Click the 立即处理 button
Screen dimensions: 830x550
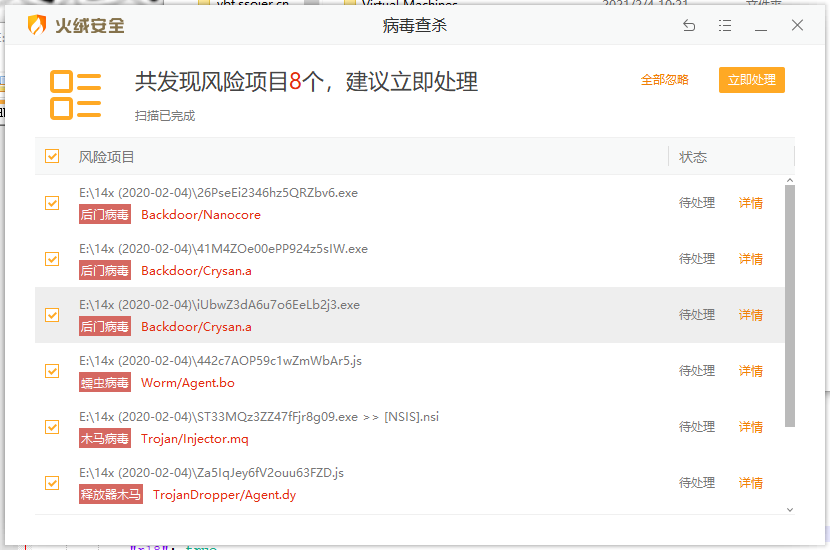752,80
